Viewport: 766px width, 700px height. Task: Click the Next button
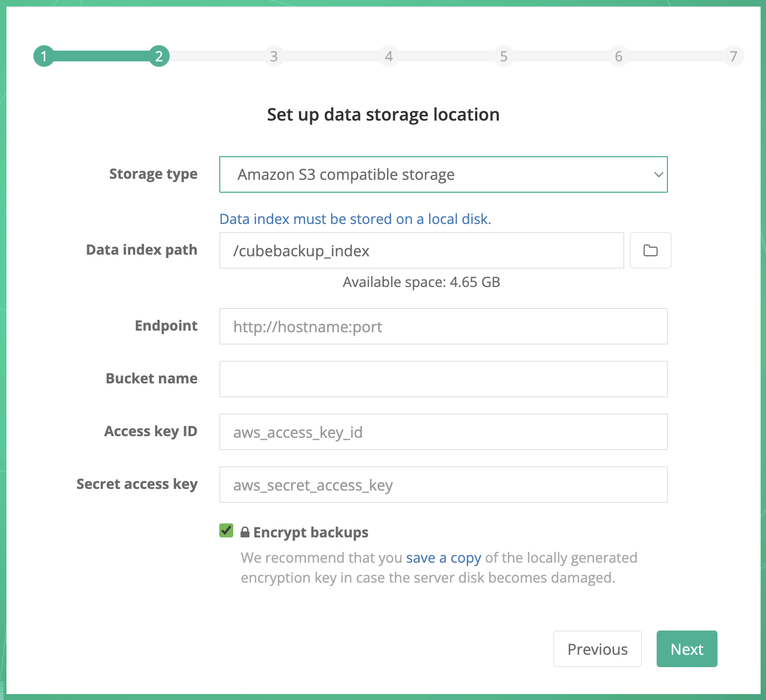coord(687,649)
